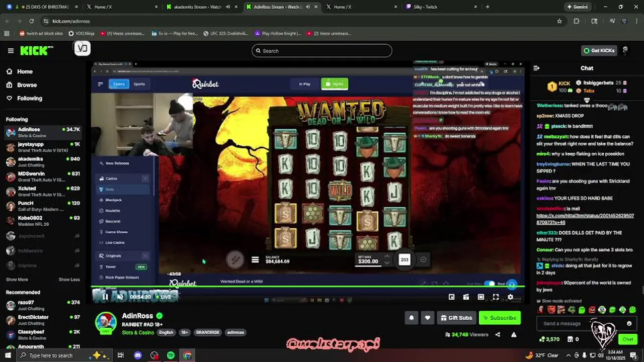Collapse the chat panel arrow
The image size is (644, 362).
[x=536, y=68]
